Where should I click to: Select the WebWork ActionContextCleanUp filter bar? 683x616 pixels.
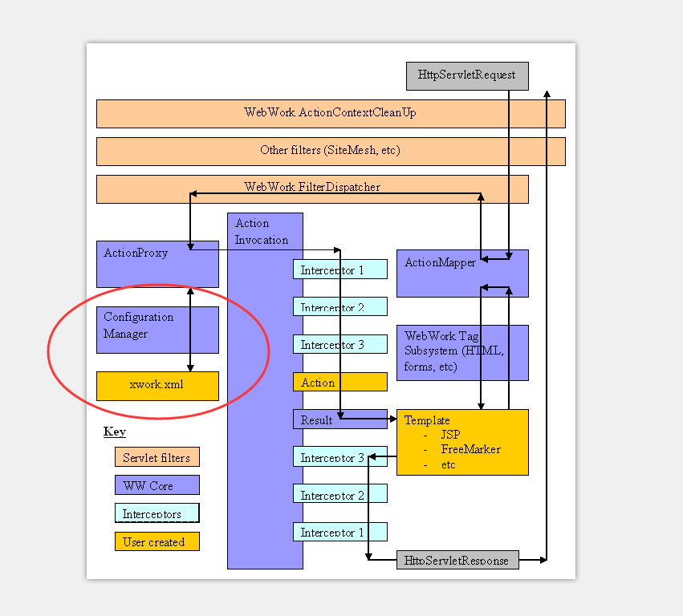click(x=331, y=114)
